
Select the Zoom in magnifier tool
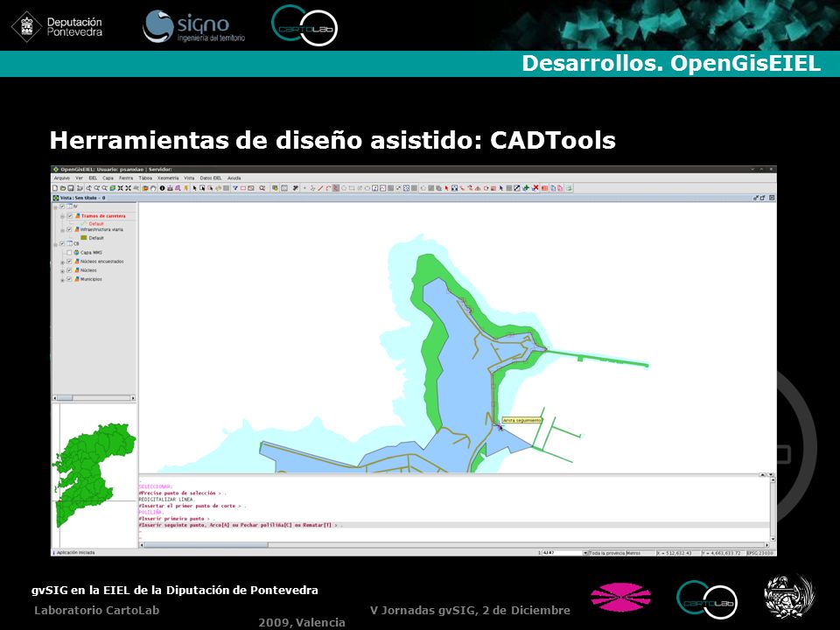(97, 188)
